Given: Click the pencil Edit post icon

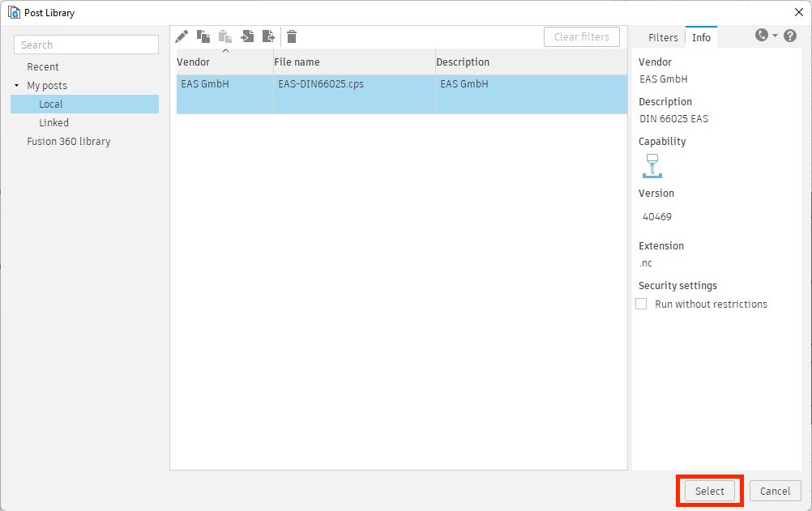Looking at the screenshot, I should click(x=182, y=36).
